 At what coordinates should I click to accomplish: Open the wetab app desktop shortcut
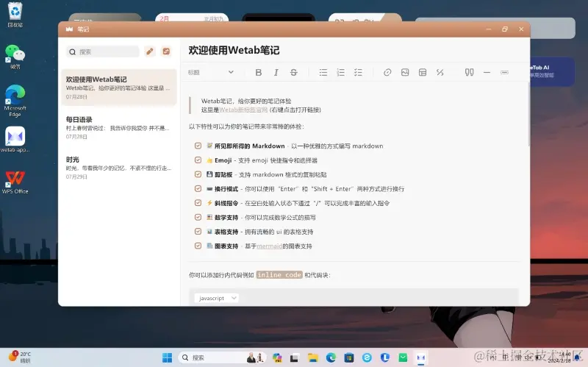click(15, 140)
